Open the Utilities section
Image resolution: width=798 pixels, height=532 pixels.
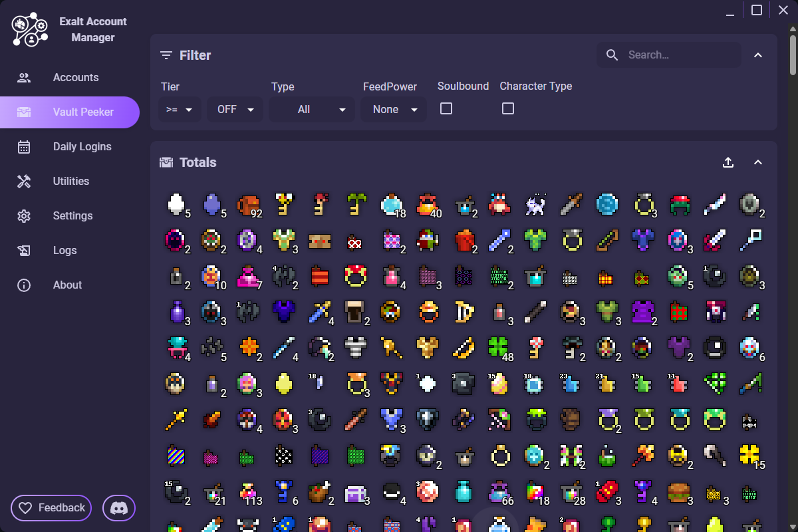click(x=70, y=181)
